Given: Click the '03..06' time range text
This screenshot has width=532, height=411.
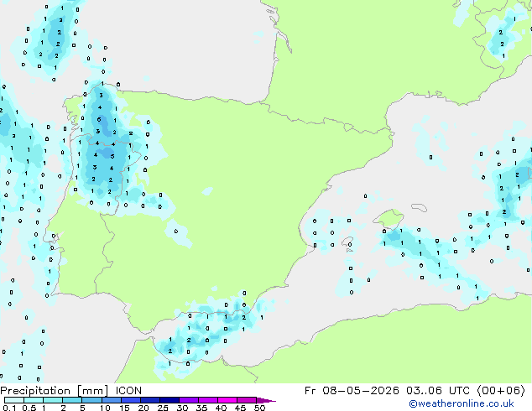Looking at the screenshot, I should point(424,391).
